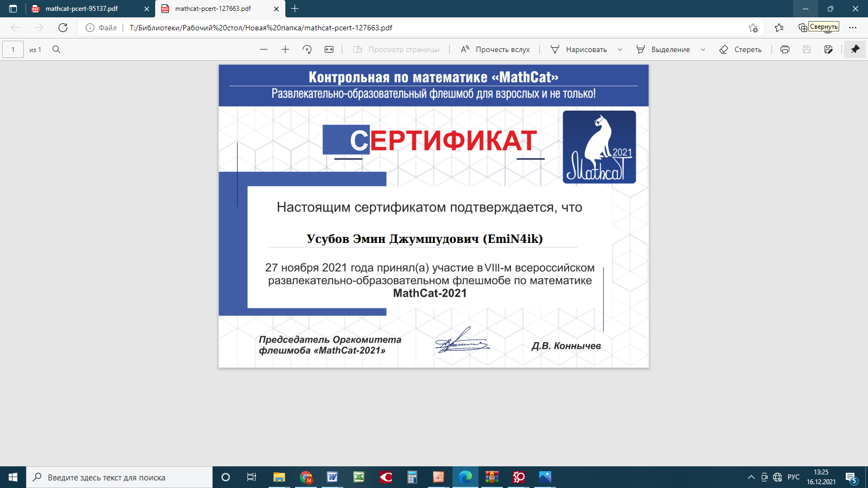Image resolution: width=868 pixels, height=488 pixels.
Task: Open Excel from taskbar
Action: click(x=359, y=477)
